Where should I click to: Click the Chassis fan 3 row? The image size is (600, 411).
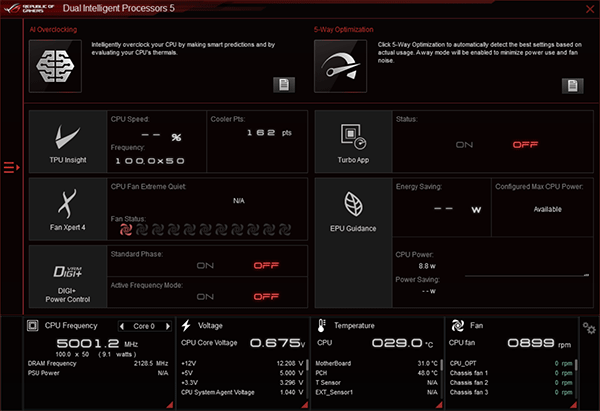pos(511,392)
